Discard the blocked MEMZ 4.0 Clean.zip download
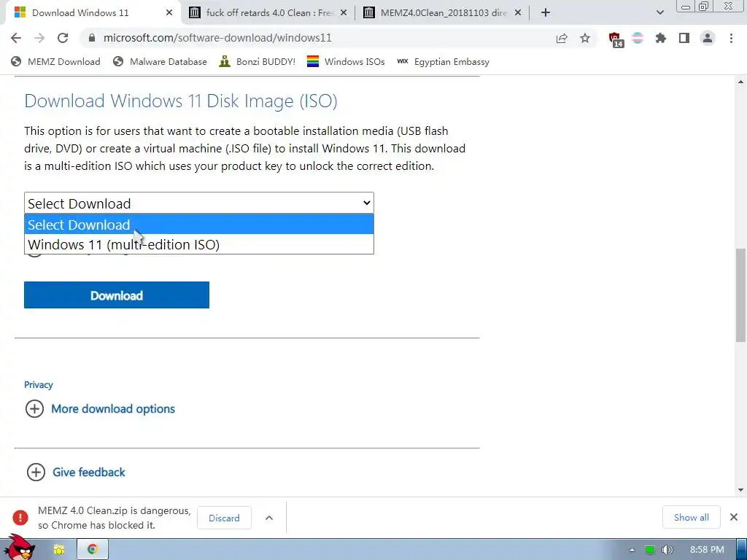Viewport: 747px width, 560px height. [224, 518]
